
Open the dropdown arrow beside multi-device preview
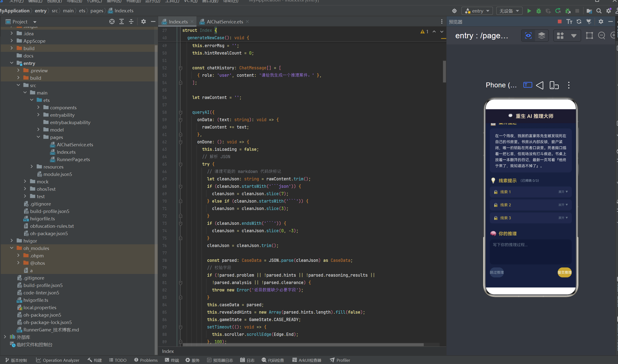[574, 36]
